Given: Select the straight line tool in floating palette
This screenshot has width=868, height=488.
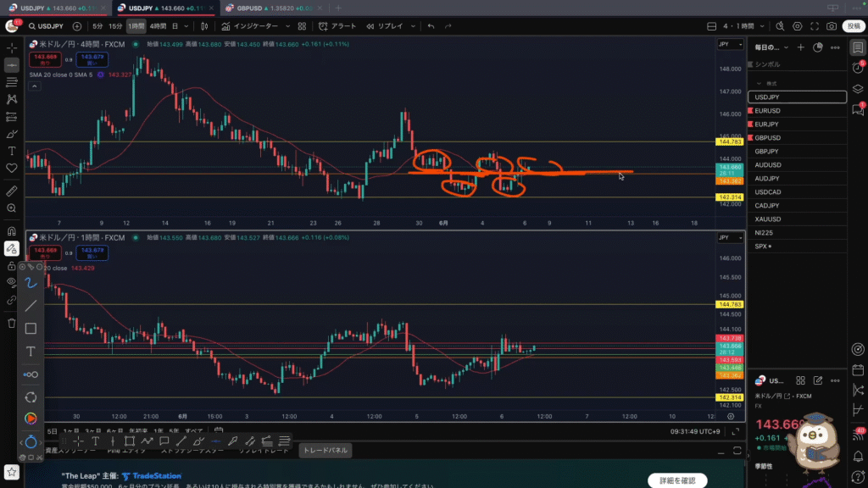Looking at the screenshot, I should pos(31,305).
